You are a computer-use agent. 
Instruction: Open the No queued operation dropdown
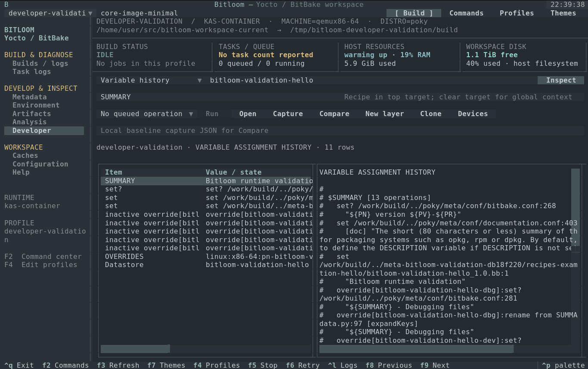(x=147, y=114)
